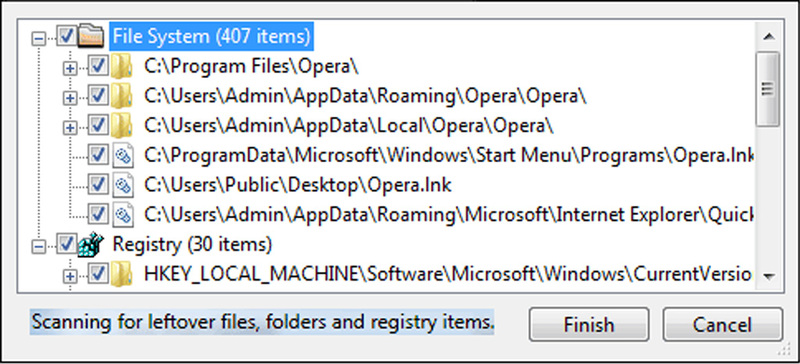The image size is (800, 364).
Task: Select the C:\Users\Admin\AppData\Local\Opera\Opera\ text
Action: (348, 125)
